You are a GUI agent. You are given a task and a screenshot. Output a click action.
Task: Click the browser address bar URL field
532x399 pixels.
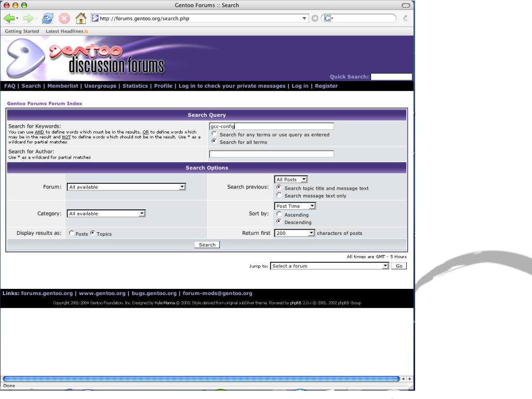tap(200, 18)
